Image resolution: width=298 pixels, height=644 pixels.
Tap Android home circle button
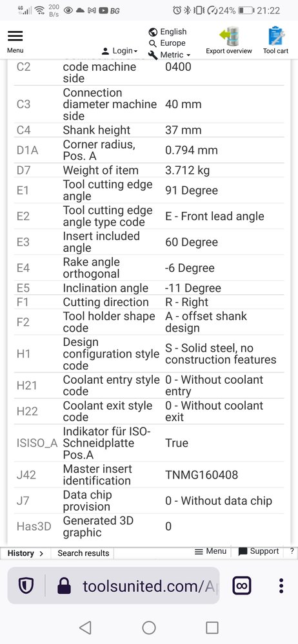(149, 627)
